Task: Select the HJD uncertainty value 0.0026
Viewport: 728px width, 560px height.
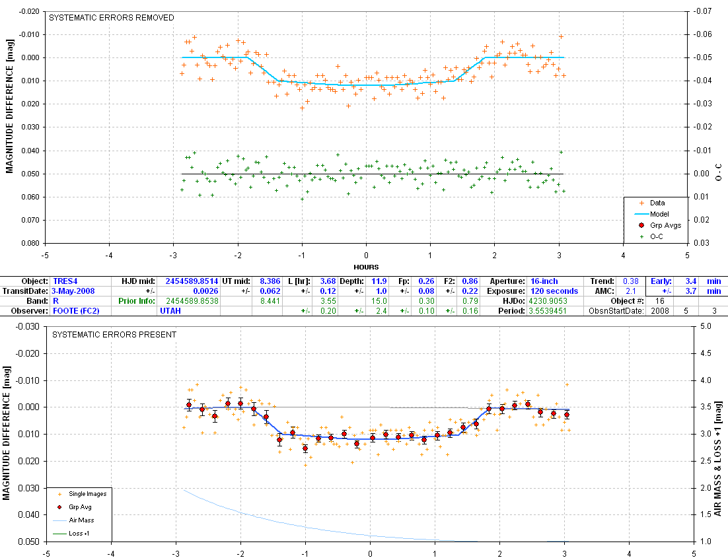Action: [x=207, y=291]
